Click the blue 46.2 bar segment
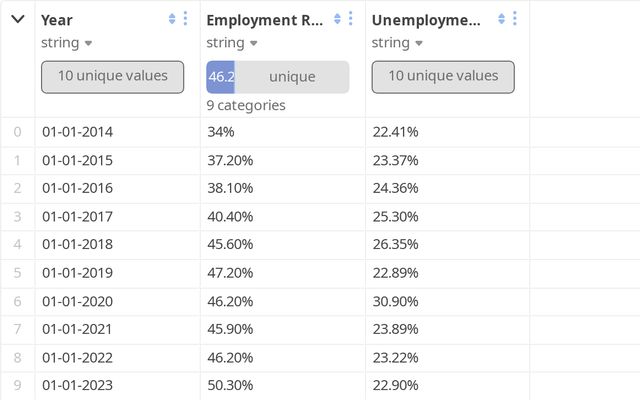The image size is (640, 400). [220, 77]
